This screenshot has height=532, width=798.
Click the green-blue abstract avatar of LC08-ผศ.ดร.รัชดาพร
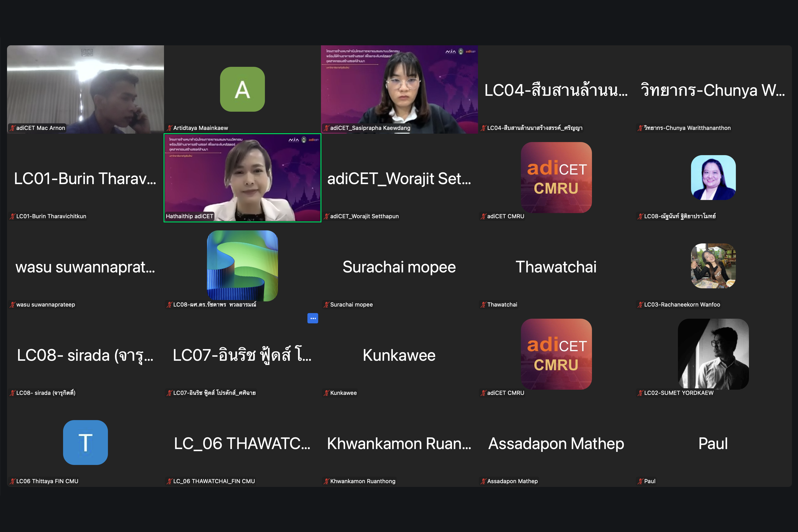(x=242, y=266)
